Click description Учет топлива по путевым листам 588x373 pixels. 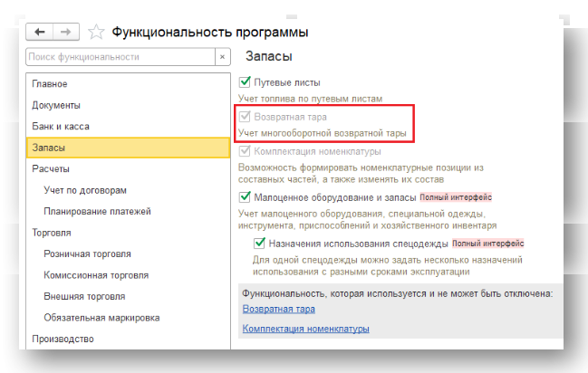pyautogui.click(x=310, y=99)
